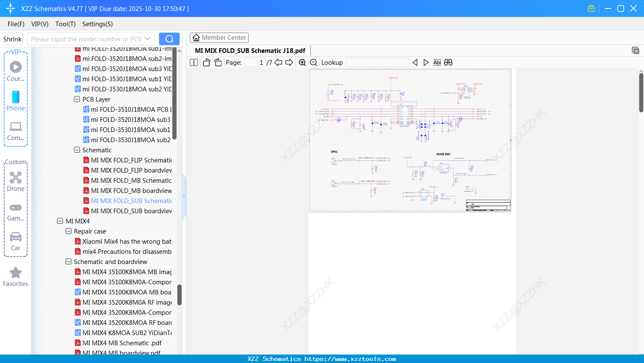
Task: Toggle the Abi whole-word match icon
Action: (437, 63)
